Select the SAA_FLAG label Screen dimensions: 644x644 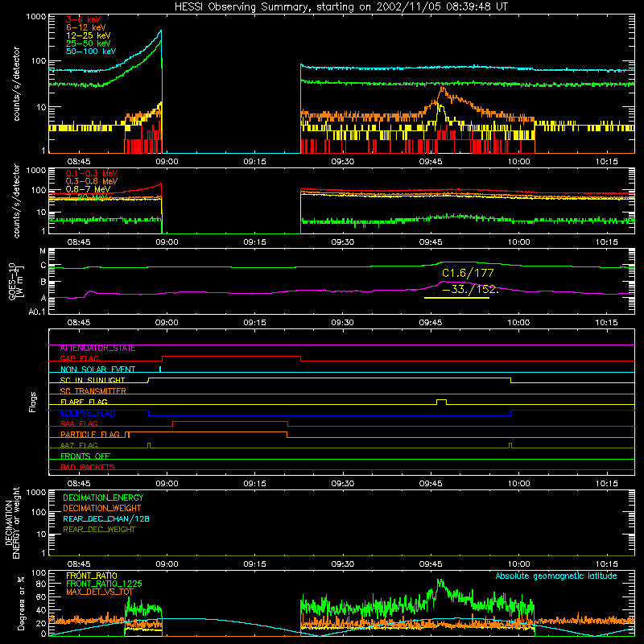point(79,423)
